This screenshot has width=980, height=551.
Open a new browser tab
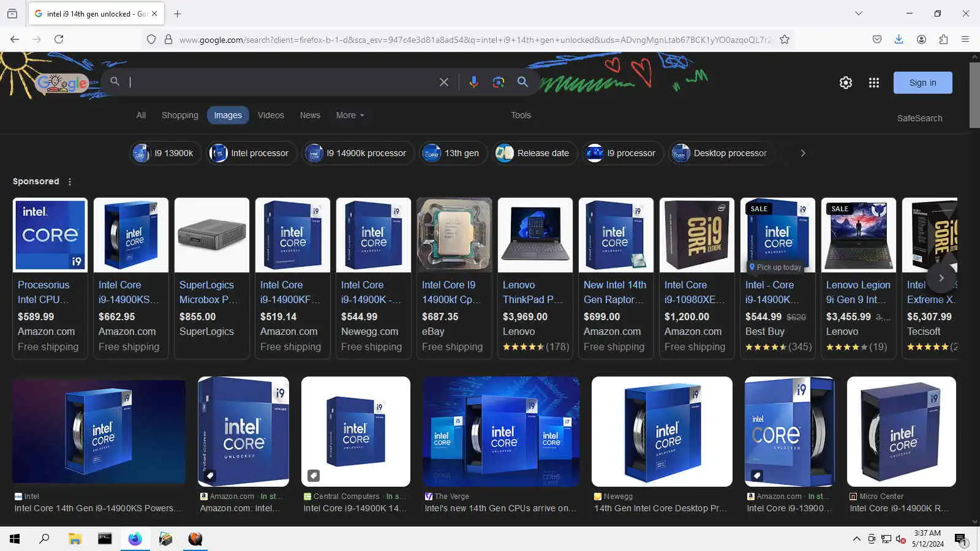178,13
